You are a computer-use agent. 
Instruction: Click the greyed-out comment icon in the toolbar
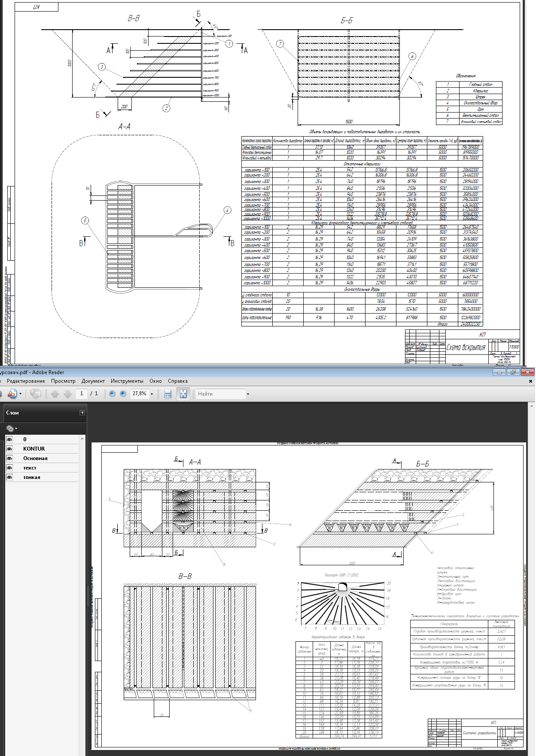point(36,393)
